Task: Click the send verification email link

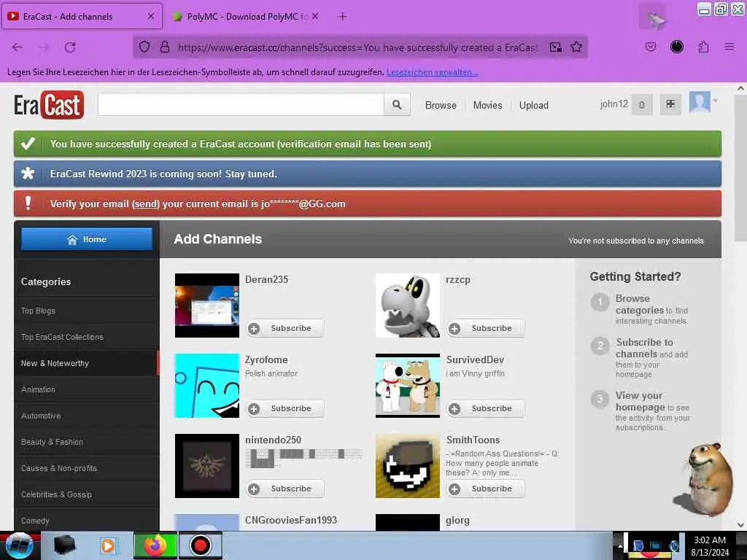Action: [x=145, y=204]
